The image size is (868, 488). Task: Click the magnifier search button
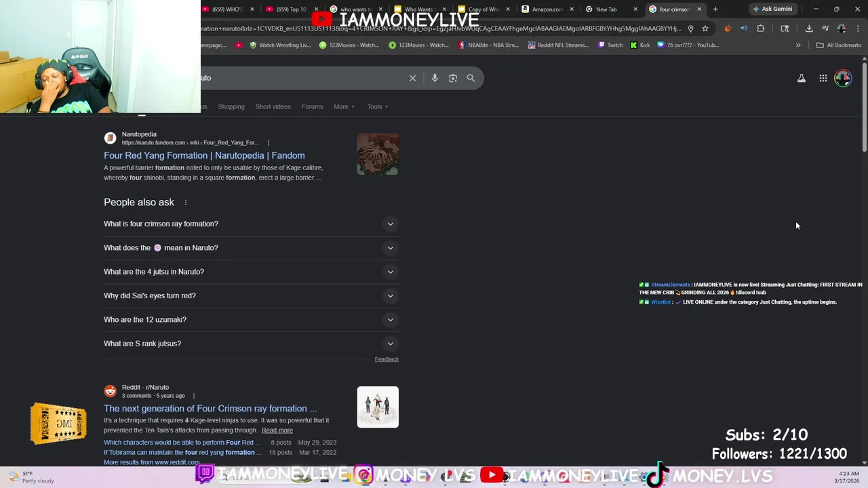pos(471,78)
